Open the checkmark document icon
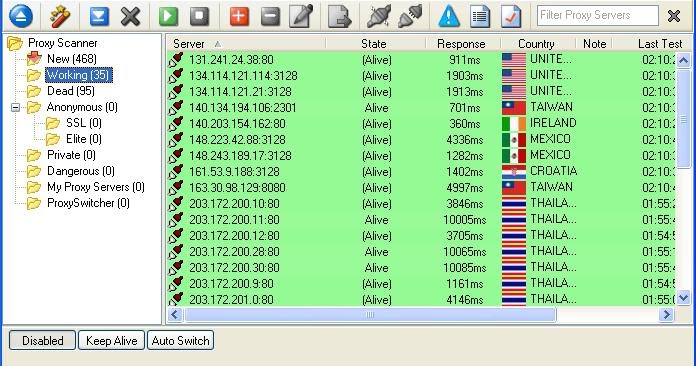The image size is (696, 366). point(511,16)
